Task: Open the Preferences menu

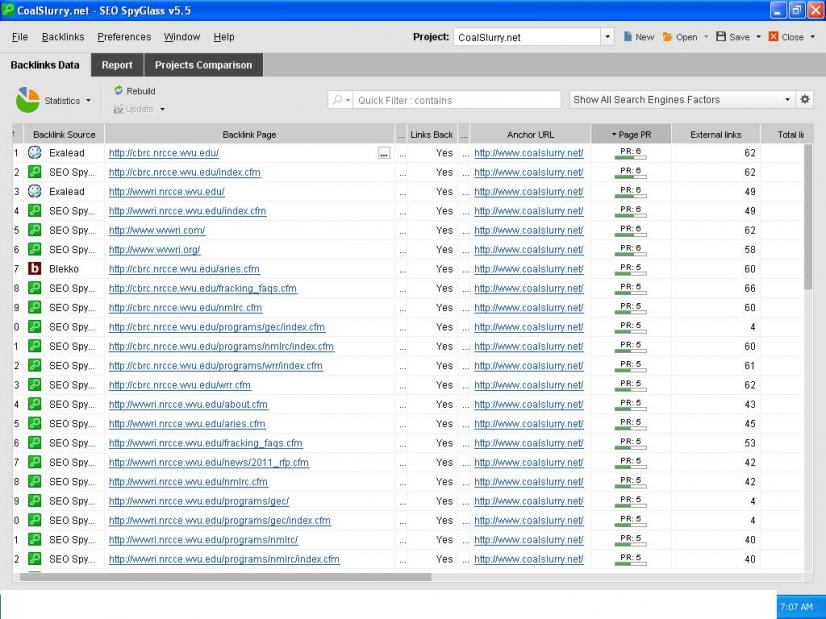Action: tap(124, 37)
